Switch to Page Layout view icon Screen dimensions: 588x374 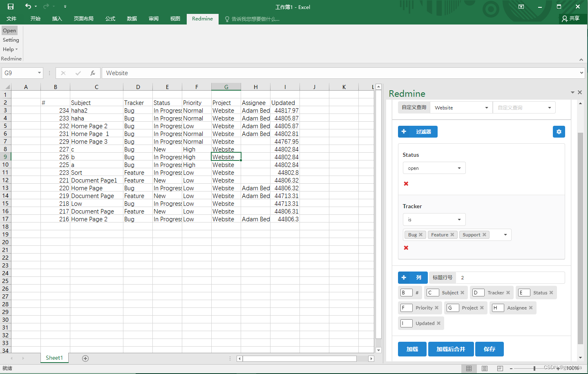tap(485, 368)
